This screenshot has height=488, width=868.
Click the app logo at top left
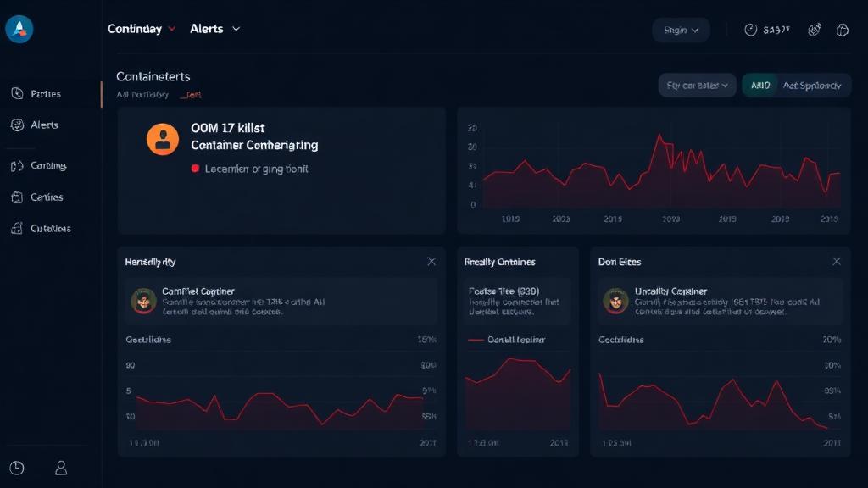[x=19, y=28]
